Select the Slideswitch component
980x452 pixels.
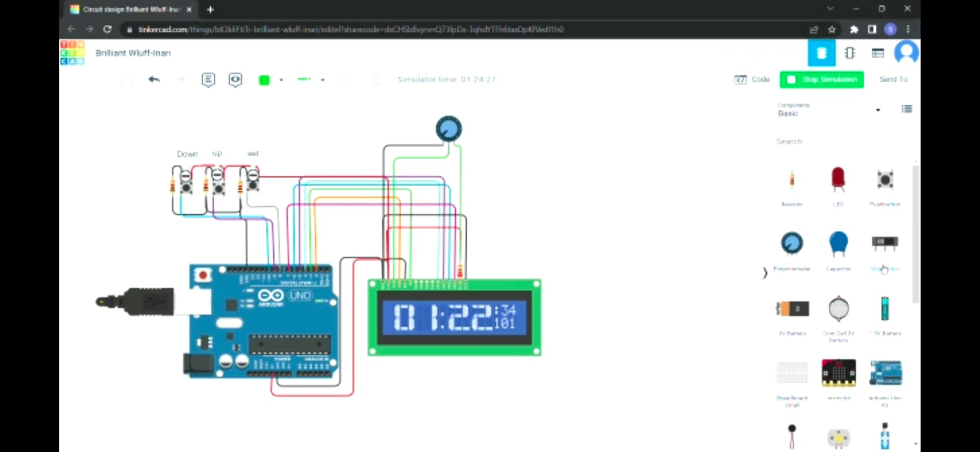pos(884,250)
